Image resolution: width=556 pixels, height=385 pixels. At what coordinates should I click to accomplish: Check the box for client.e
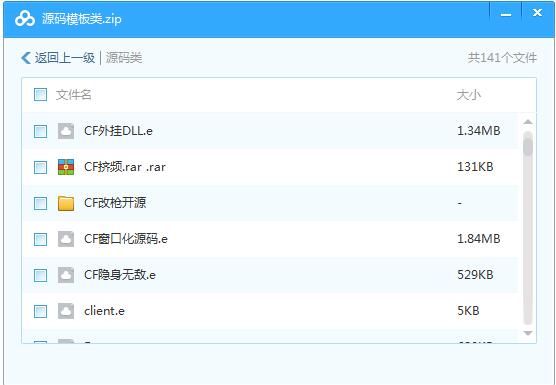coord(40,311)
